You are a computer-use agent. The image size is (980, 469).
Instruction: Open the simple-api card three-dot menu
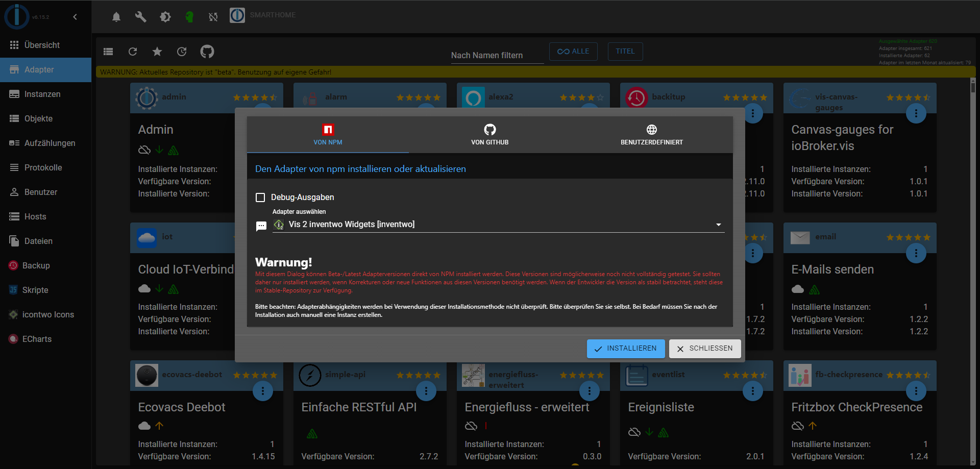(x=426, y=391)
